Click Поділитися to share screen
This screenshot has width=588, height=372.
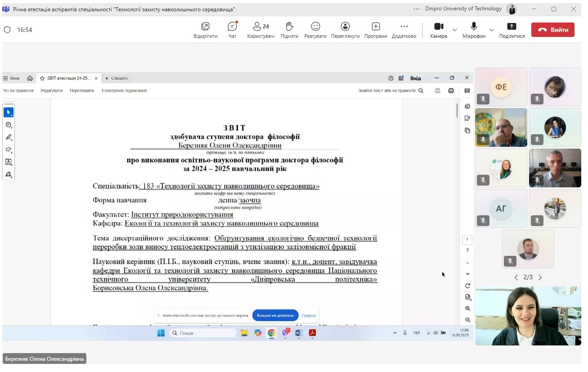pos(512,30)
